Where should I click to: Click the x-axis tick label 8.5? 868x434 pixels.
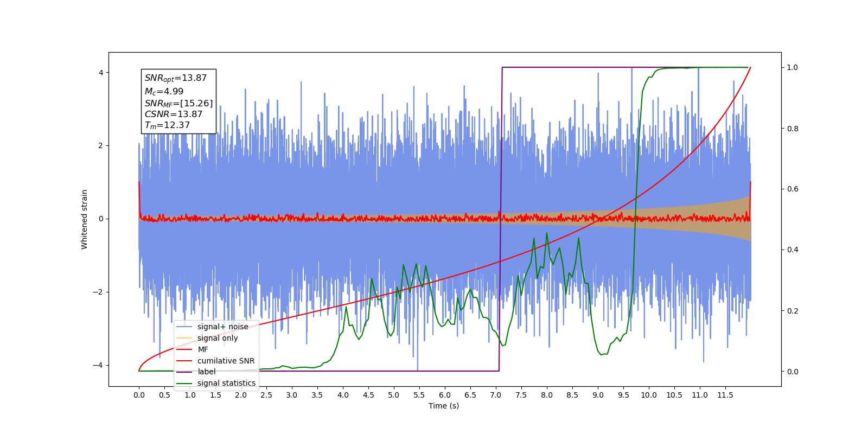click(572, 395)
